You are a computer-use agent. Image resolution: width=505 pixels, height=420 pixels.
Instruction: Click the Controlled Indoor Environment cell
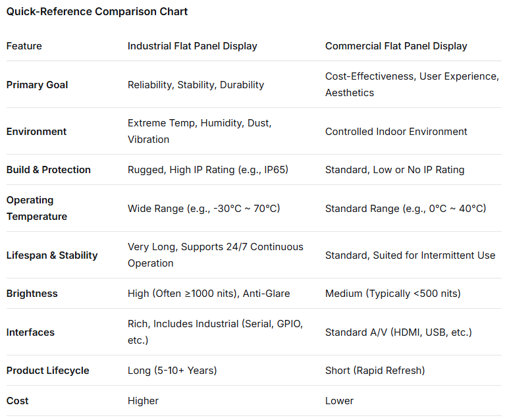click(x=396, y=132)
